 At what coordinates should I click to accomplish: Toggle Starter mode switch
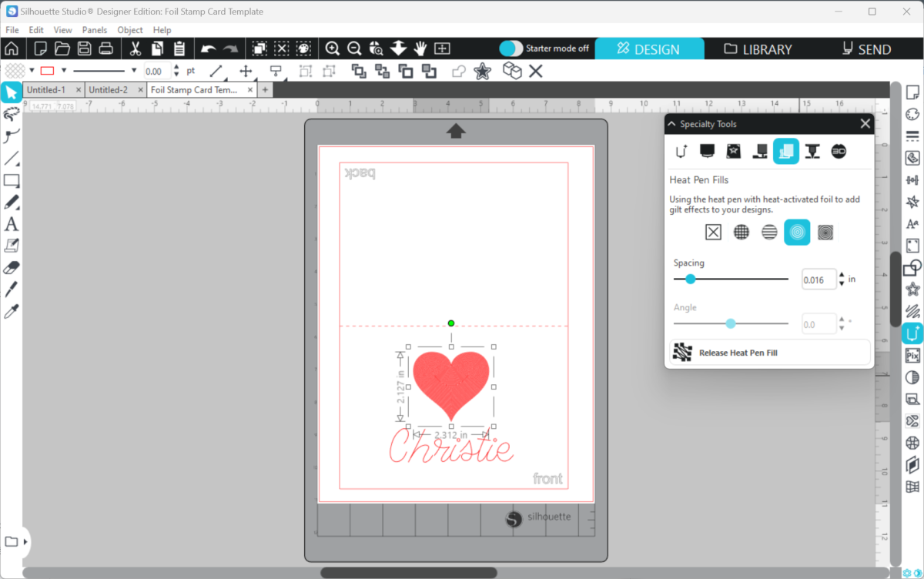(x=511, y=49)
